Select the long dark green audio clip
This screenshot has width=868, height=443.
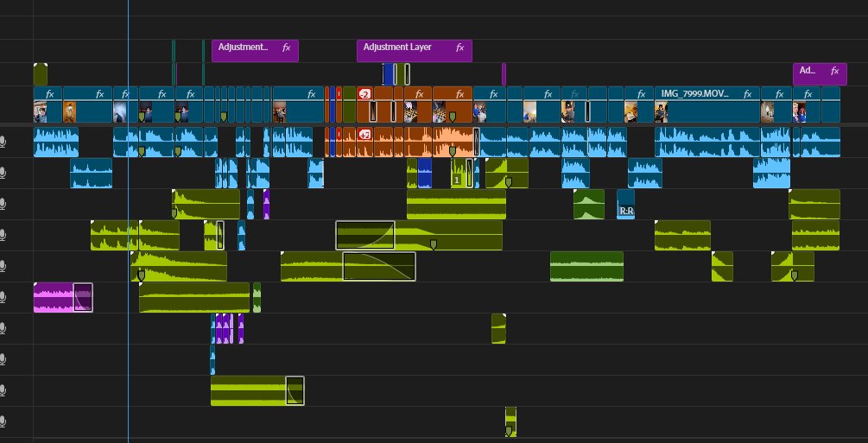point(586,266)
